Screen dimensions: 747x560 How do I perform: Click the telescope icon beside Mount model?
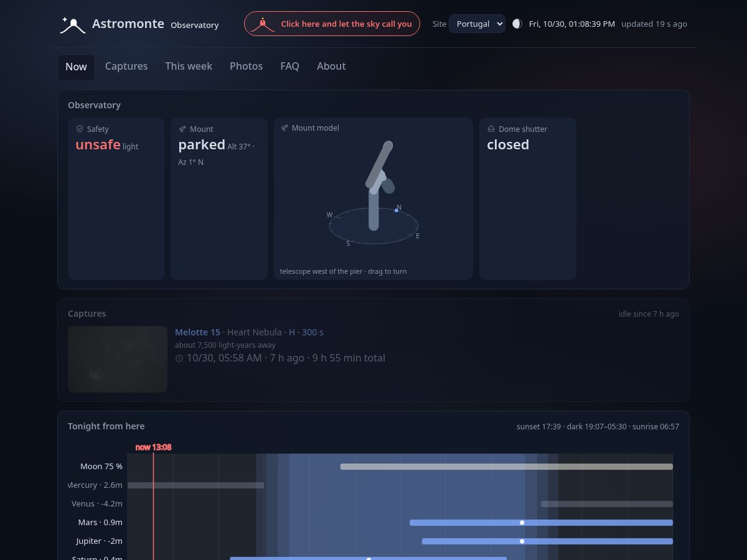[x=284, y=128]
